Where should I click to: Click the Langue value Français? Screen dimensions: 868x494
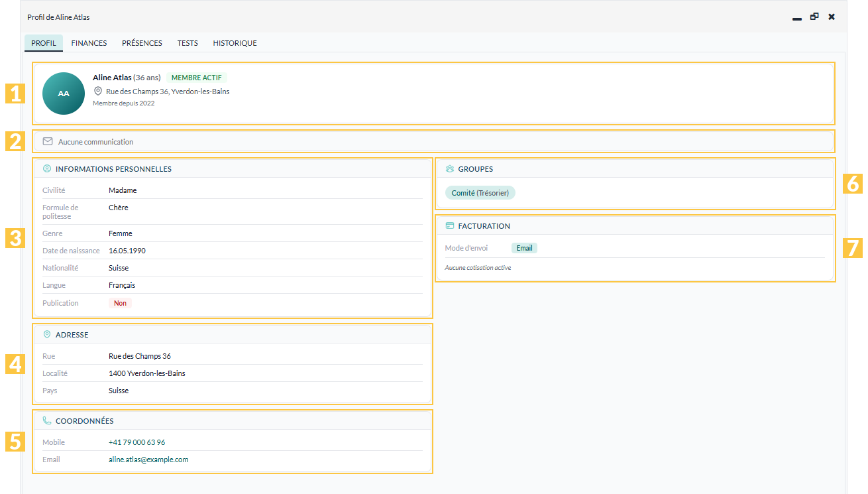click(122, 285)
